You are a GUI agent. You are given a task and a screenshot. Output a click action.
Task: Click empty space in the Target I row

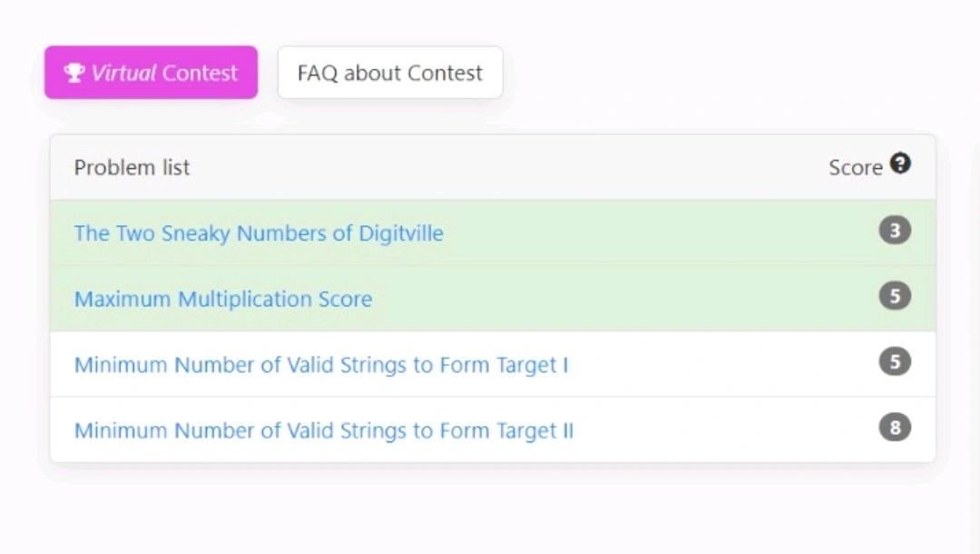(x=719, y=364)
